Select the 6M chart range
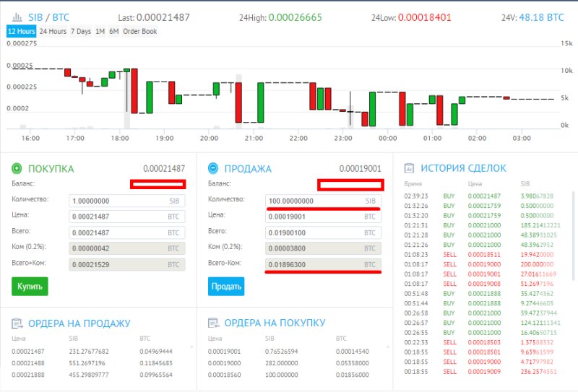This screenshot has height=392, width=578. click(114, 32)
